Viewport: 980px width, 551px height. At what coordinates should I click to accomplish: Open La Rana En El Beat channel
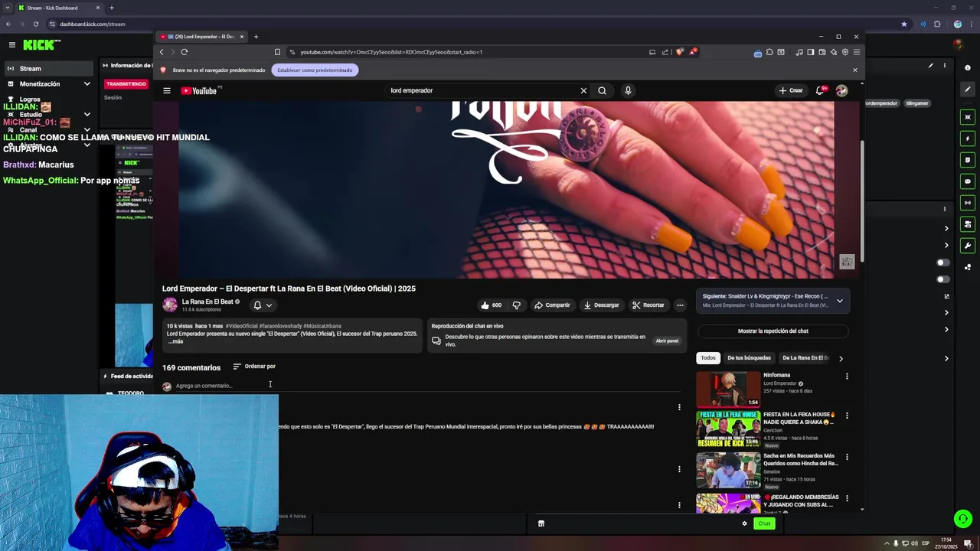point(207,302)
